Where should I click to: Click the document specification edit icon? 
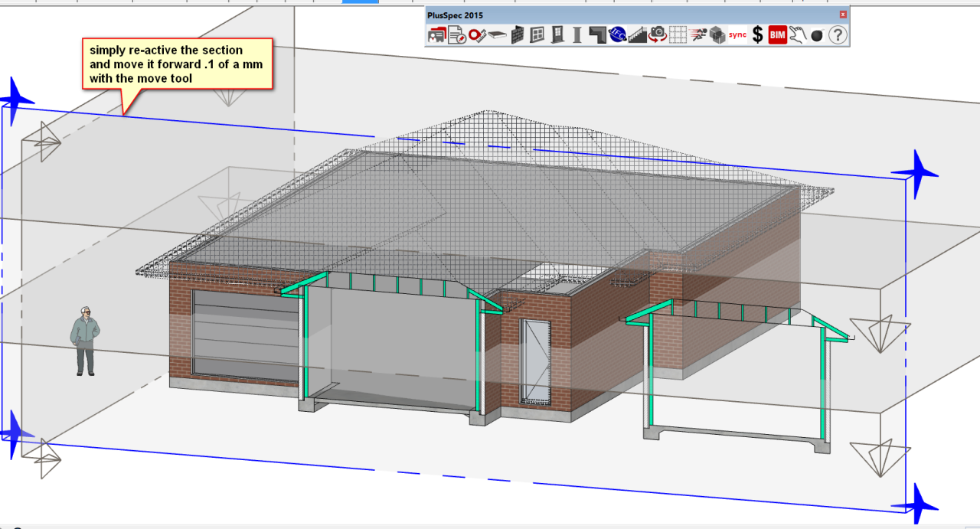click(x=456, y=34)
